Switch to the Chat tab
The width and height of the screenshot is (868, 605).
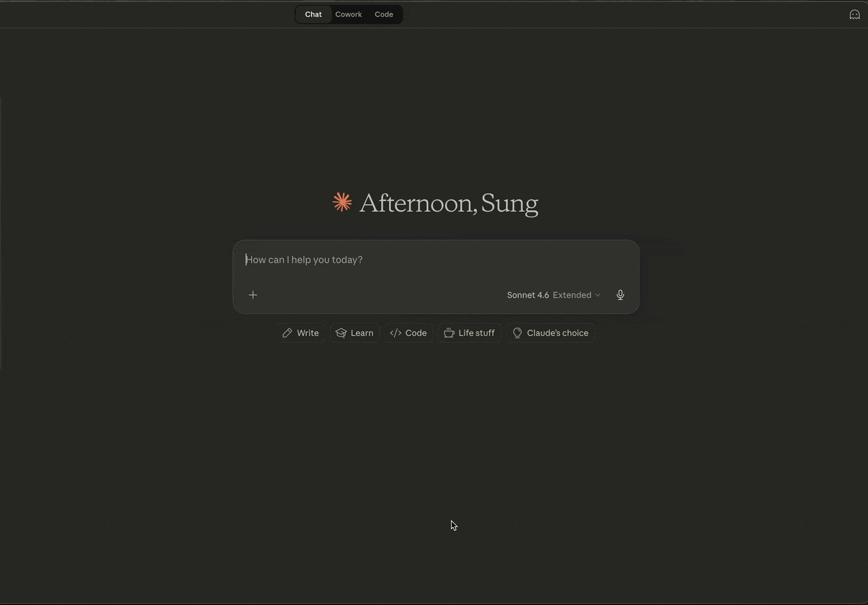pos(313,14)
